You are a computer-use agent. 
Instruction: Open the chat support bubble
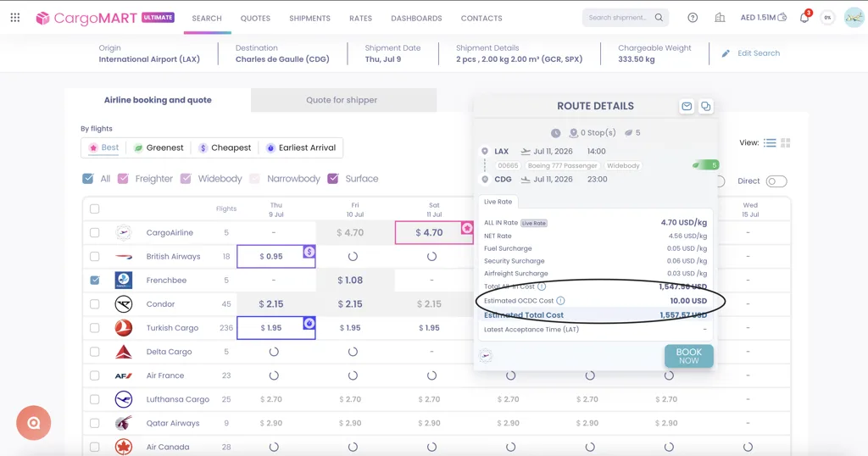point(34,423)
